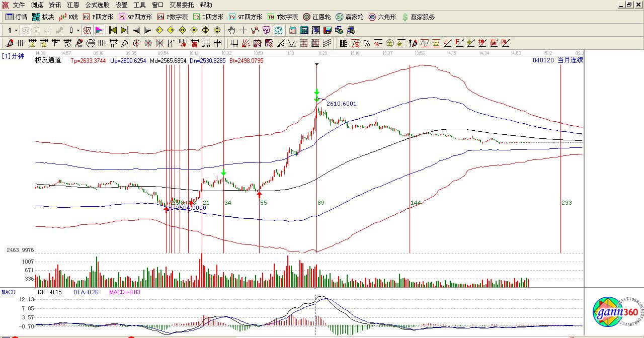Open the 交易委托 menu

[182, 5]
